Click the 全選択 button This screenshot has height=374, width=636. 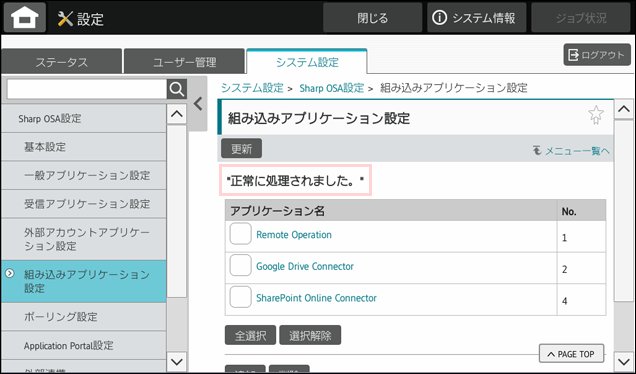250,335
